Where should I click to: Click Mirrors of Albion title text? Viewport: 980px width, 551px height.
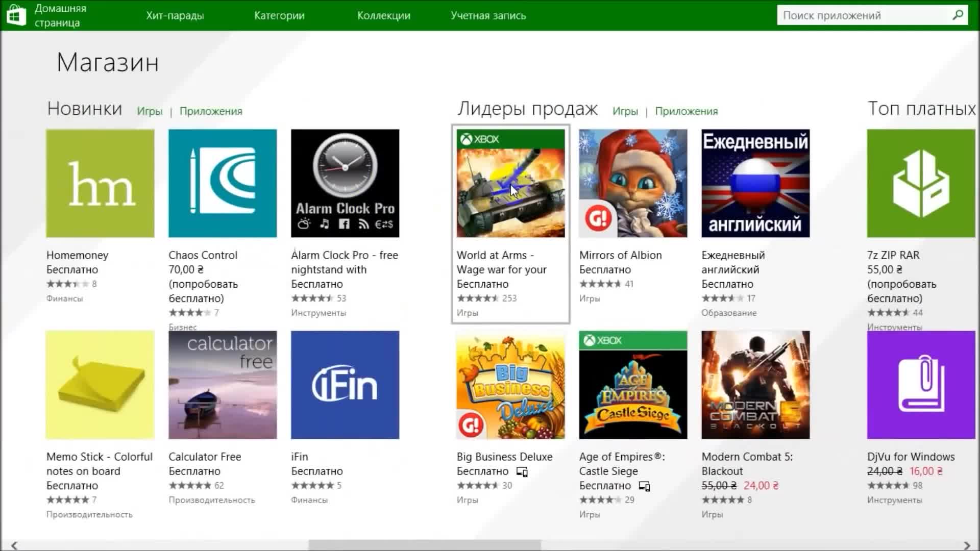(x=620, y=255)
